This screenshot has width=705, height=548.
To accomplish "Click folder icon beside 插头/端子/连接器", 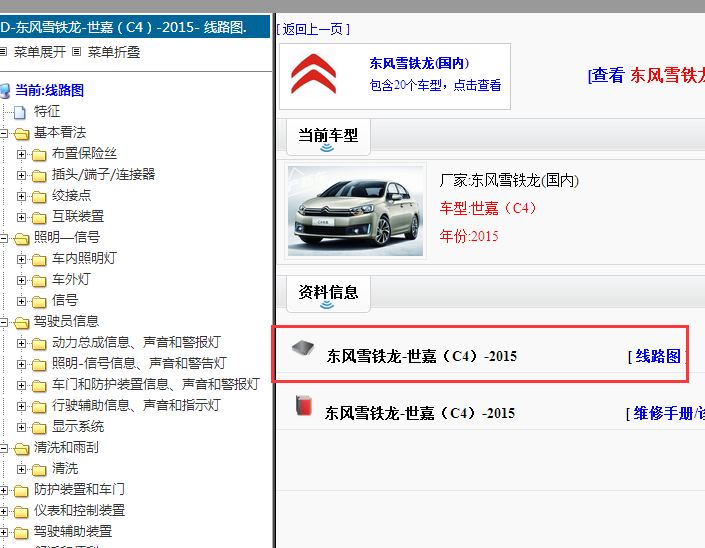I will click(x=39, y=175).
